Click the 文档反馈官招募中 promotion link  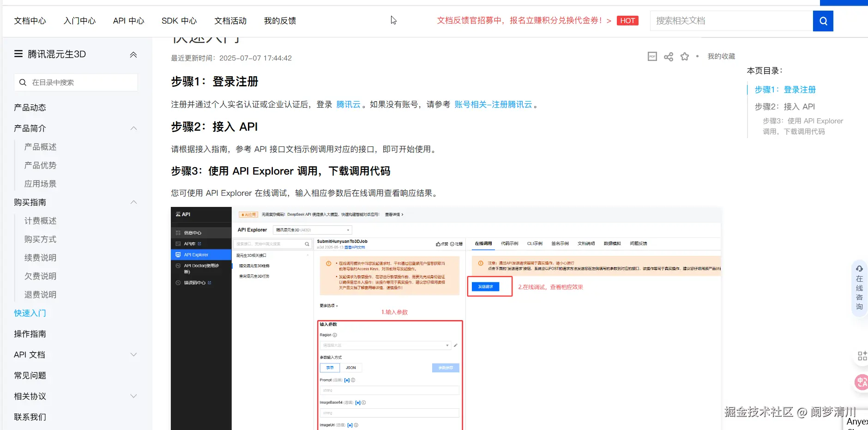524,21
